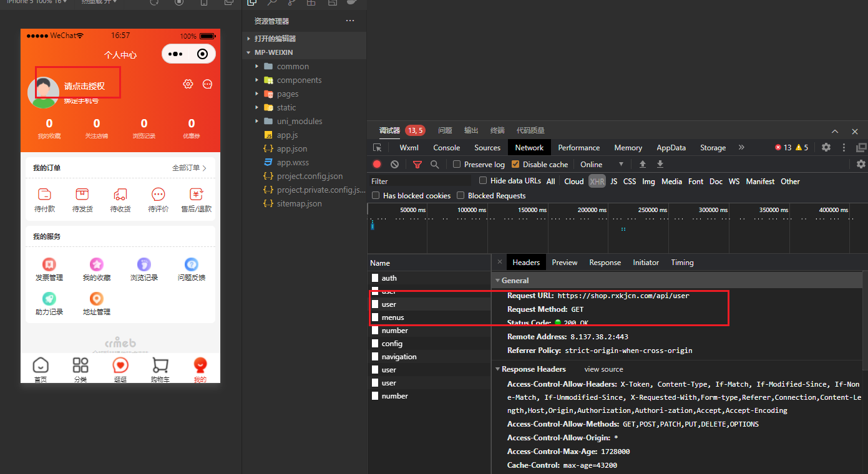Toggle the XHR request type filter
Image resolution: width=868 pixels, height=474 pixels.
tap(597, 181)
